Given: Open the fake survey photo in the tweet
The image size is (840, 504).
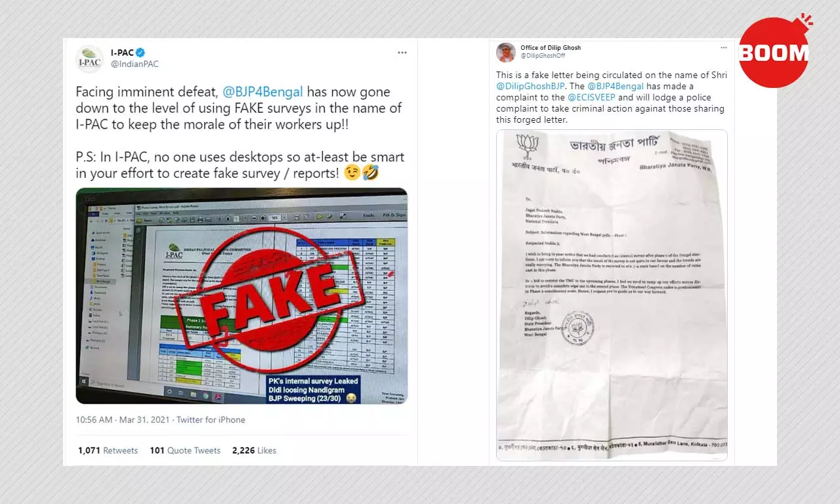Looking at the screenshot, I should click(241, 296).
